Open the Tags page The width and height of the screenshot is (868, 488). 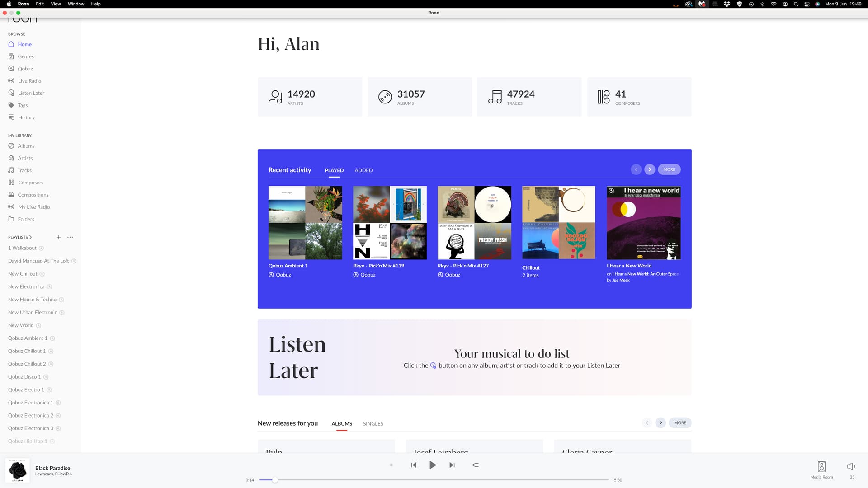18,105
